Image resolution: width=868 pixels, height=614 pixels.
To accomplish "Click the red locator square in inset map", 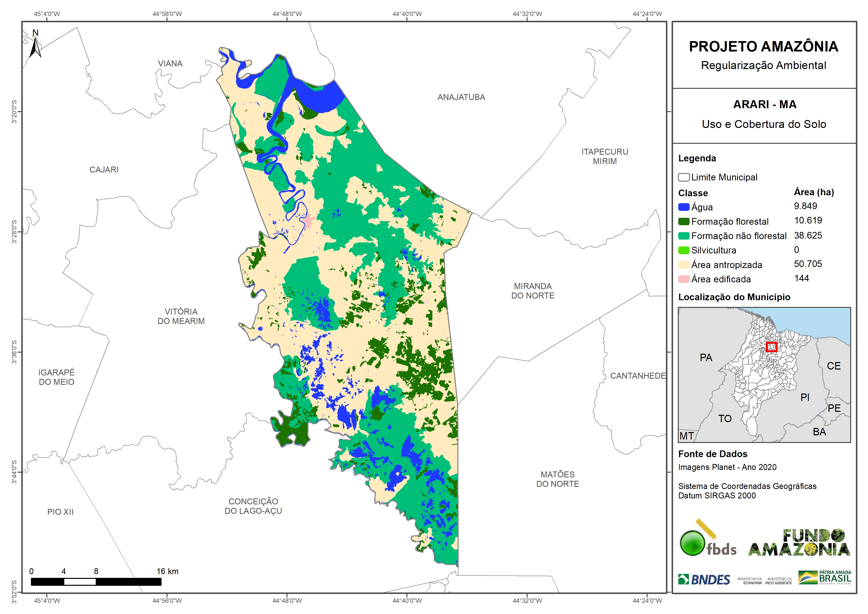I will [771, 347].
